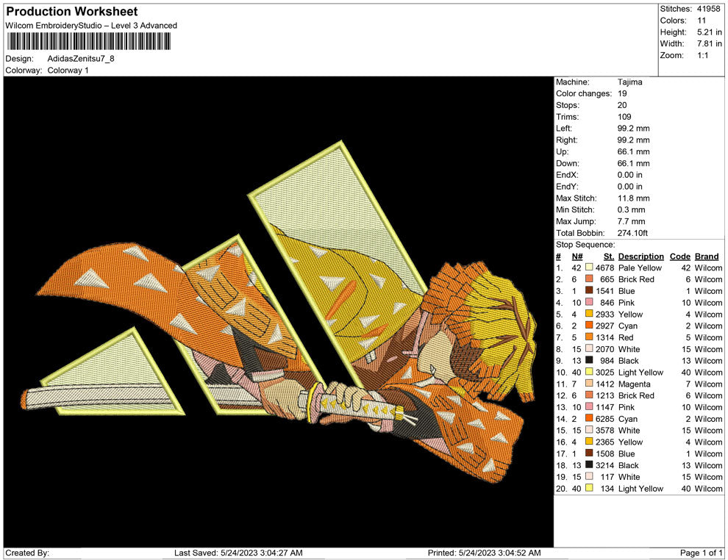Select the design name 'AdidasZenitsu7_8'

81,59
